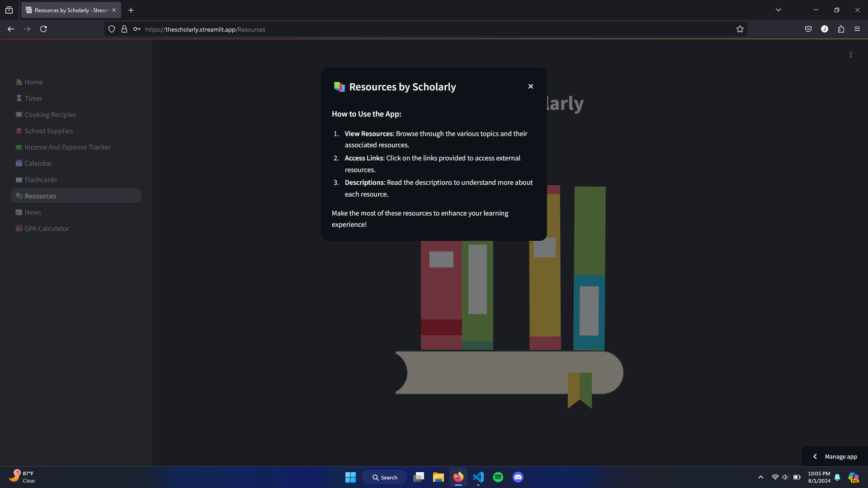Click the Calendar sidebar icon
This screenshot has width=868, height=488.
pyautogui.click(x=19, y=163)
